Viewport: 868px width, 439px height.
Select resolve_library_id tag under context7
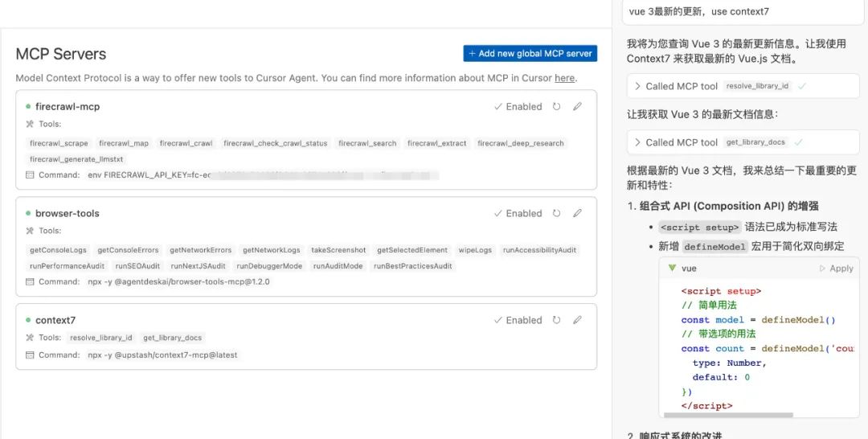pos(100,338)
